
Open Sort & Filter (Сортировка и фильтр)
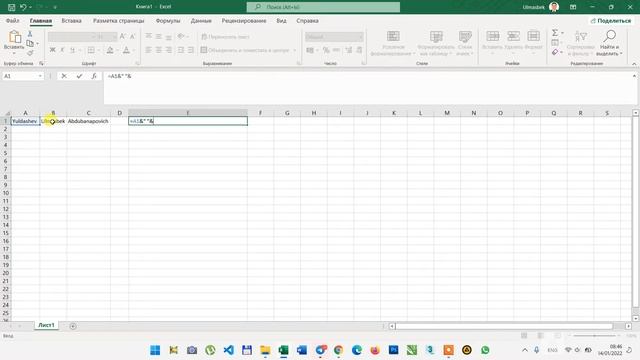(x=580, y=43)
